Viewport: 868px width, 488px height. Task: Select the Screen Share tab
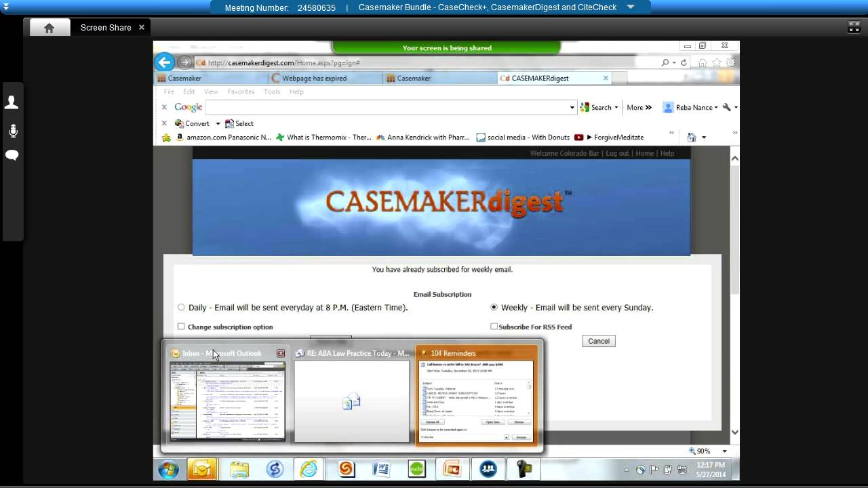click(x=106, y=28)
